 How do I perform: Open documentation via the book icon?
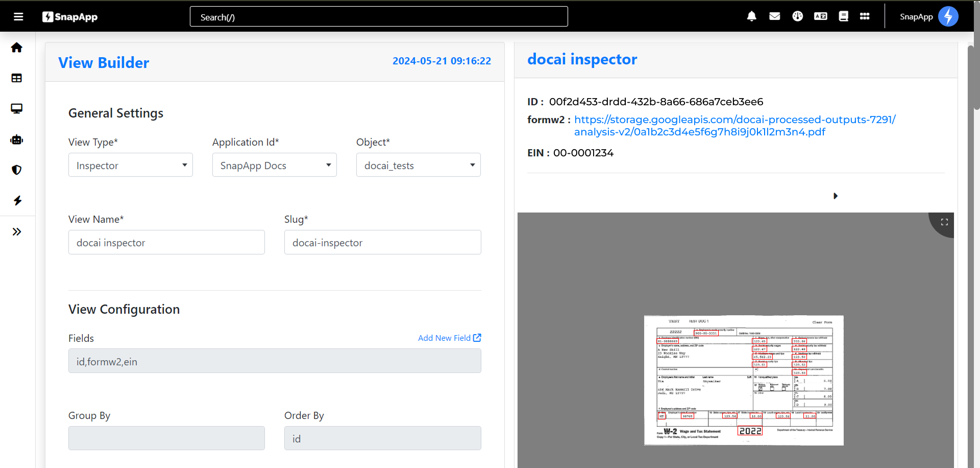[x=843, y=16]
